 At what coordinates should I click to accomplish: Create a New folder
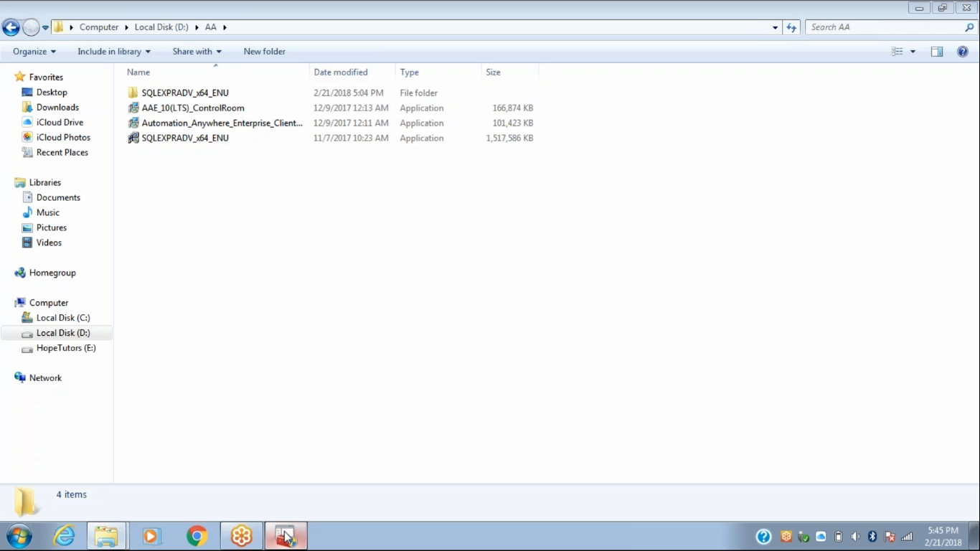click(265, 52)
